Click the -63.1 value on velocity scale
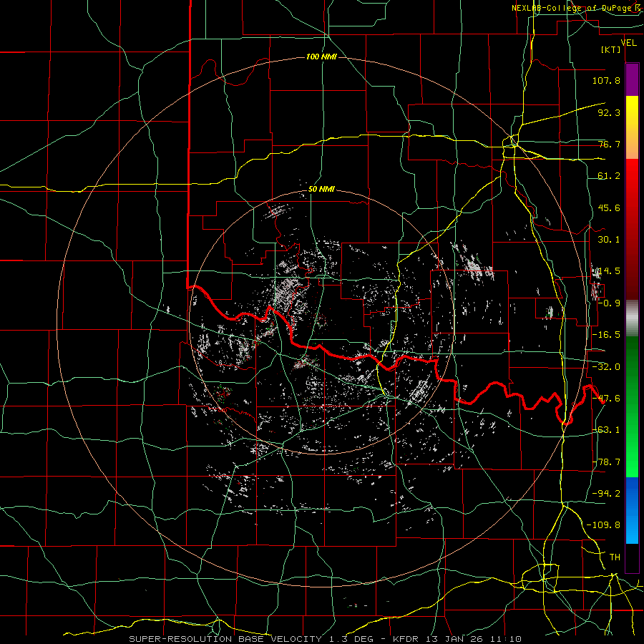Viewport: 644px width, 644px height. pyautogui.click(x=606, y=430)
